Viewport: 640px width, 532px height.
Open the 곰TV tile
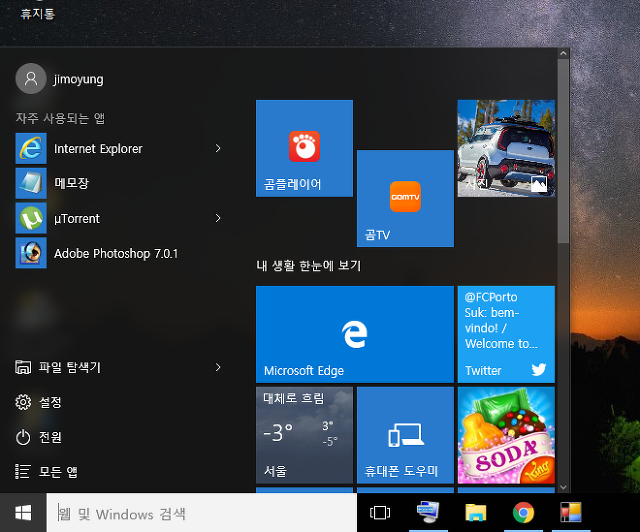405,198
